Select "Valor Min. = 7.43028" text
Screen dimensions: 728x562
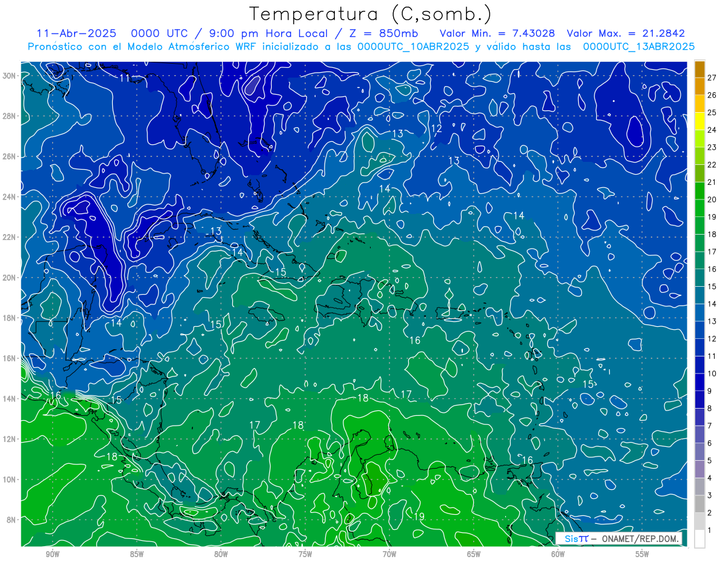pos(497,33)
